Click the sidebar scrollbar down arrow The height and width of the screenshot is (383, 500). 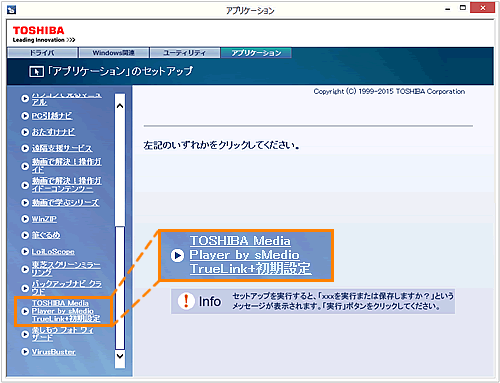[120, 356]
